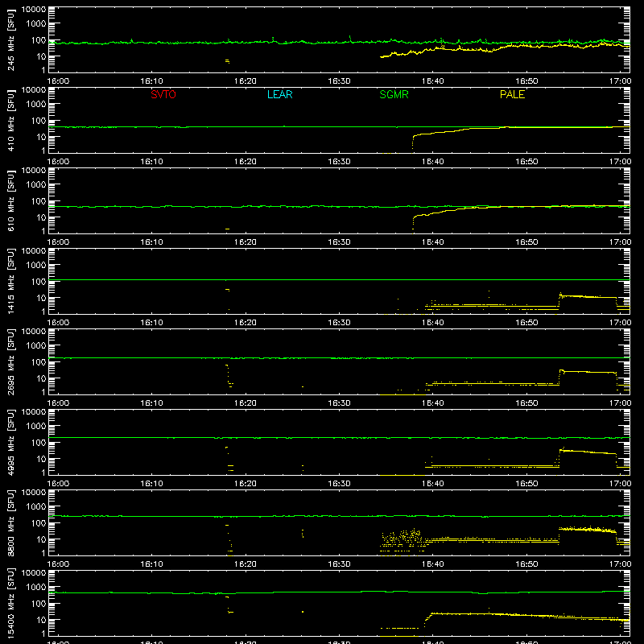Click the 16:00 tick label of 8800 MHz plot

[58, 564]
